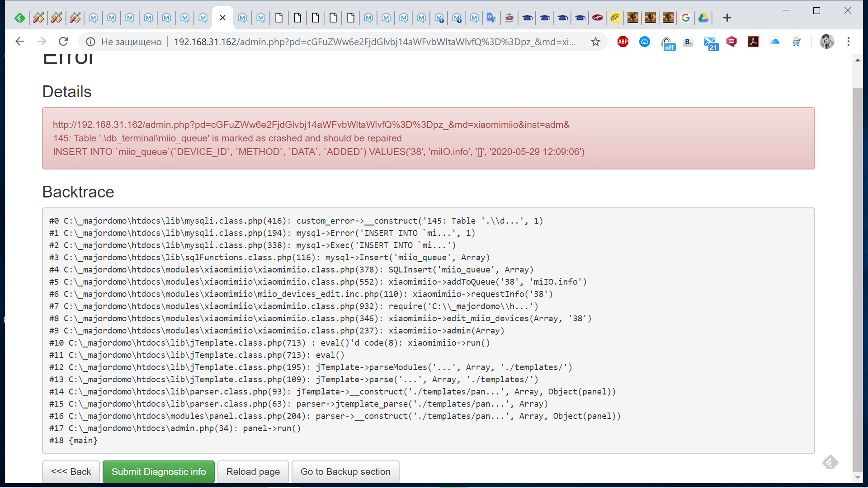Click the '<<< Back' button

click(x=71, y=472)
